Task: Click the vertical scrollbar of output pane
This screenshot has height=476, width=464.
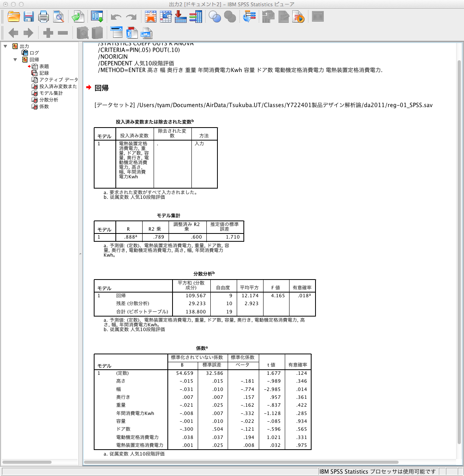Action: tap(459, 252)
